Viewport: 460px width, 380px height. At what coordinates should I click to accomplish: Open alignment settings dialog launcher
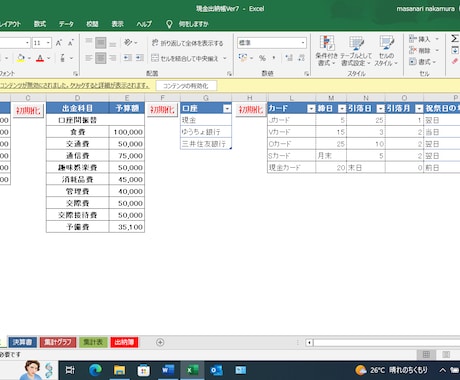(x=229, y=73)
